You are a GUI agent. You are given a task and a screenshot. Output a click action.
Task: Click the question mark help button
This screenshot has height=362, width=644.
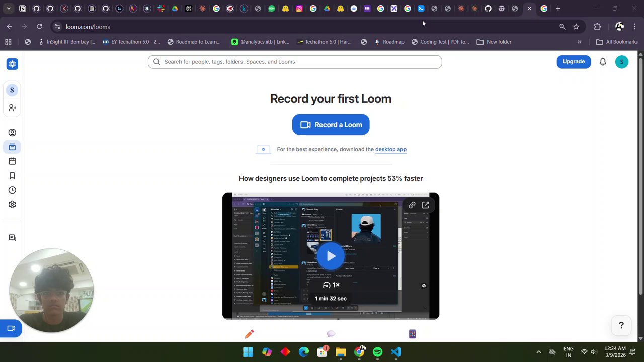pyautogui.click(x=621, y=325)
